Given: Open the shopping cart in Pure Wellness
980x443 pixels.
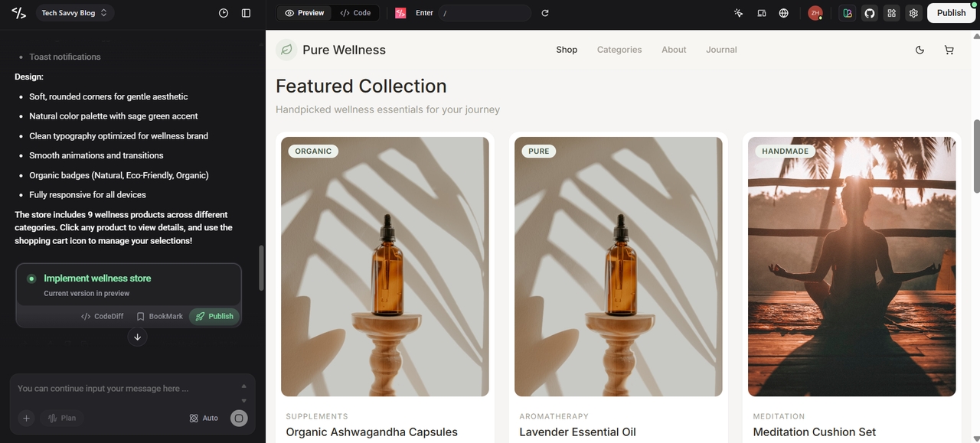Looking at the screenshot, I should [x=949, y=50].
